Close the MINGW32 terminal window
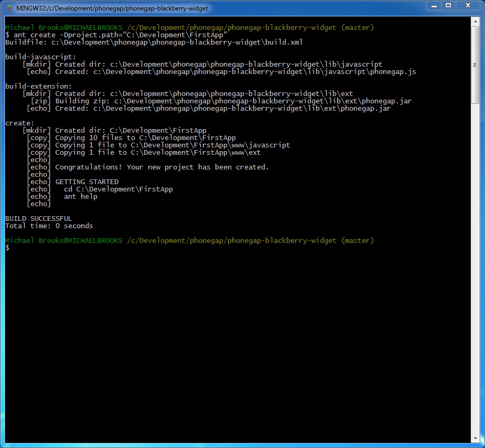 pos(468,6)
